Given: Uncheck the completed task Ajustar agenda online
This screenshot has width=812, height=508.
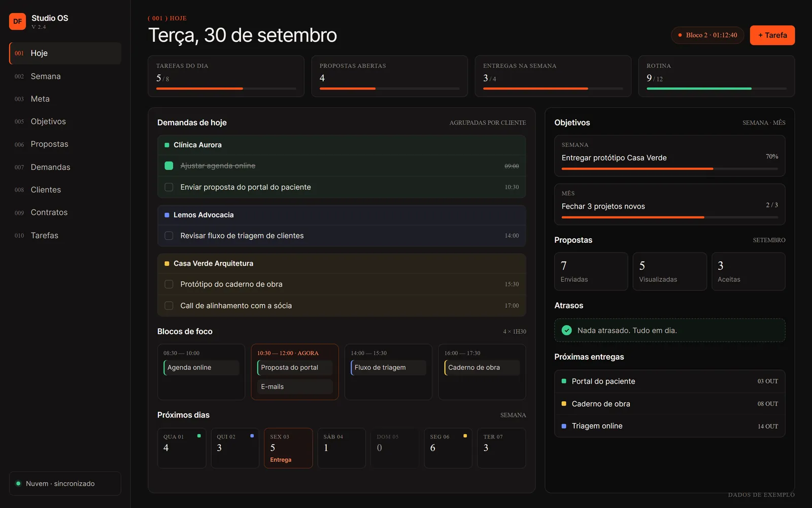Looking at the screenshot, I should pos(169,166).
